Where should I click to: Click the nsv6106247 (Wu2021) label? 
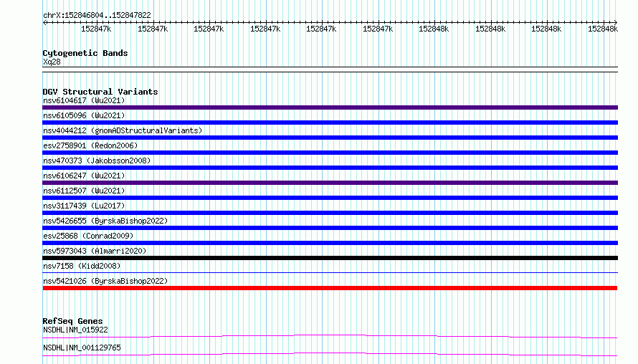(84, 176)
